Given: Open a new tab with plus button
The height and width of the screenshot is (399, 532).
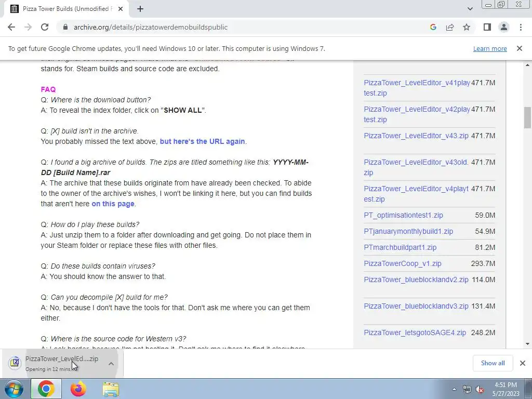Looking at the screenshot, I should [140, 9].
